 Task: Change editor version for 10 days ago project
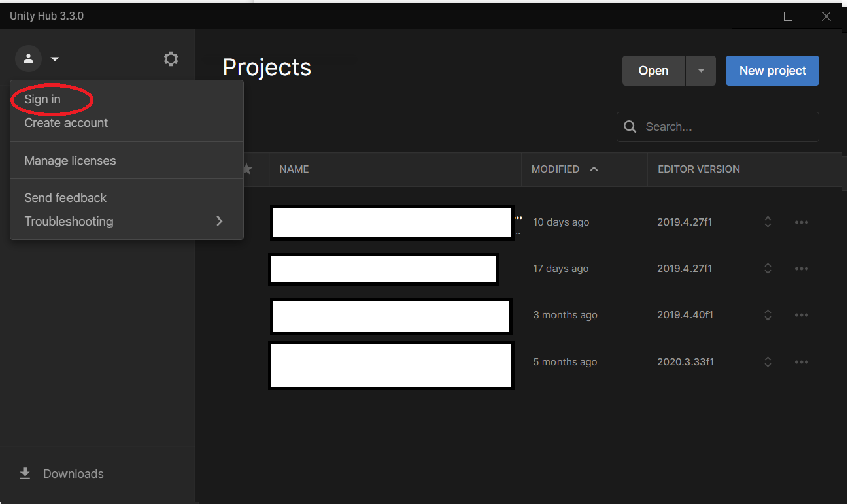tap(768, 222)
